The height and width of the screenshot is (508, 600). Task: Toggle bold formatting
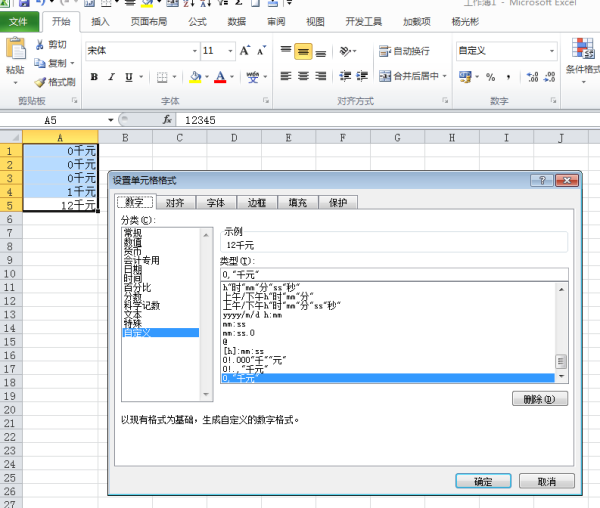click(94, 77)
